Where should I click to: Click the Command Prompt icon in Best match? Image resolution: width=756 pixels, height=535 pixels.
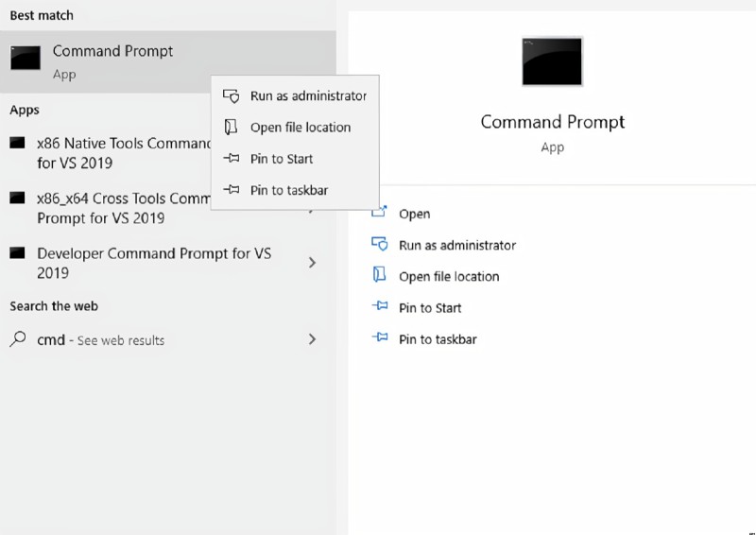26,58
